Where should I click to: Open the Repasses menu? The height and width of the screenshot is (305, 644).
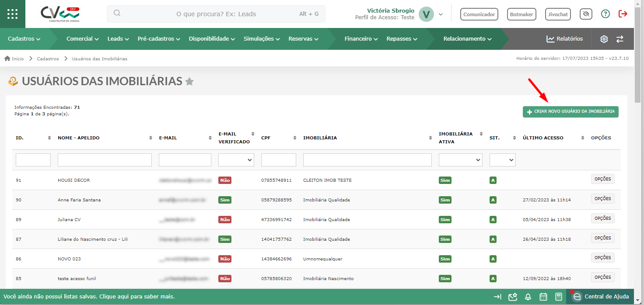point(402,39)
